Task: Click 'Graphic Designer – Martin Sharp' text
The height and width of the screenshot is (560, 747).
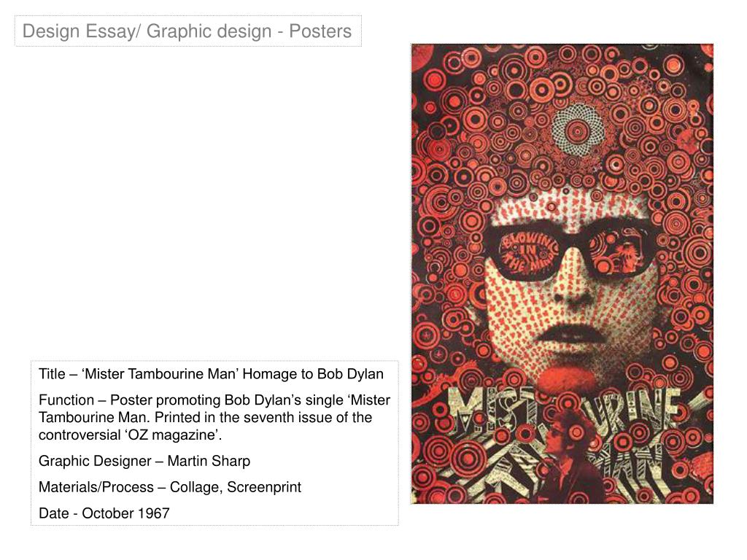Action: coord(144,461)
